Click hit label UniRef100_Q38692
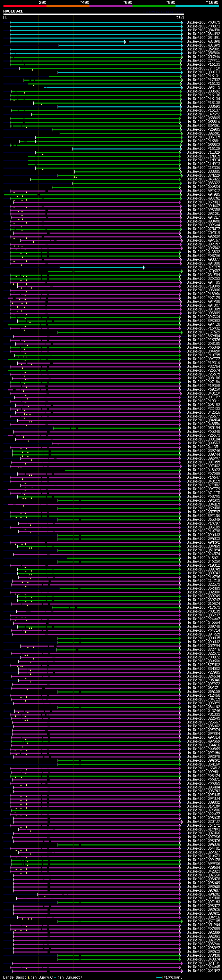222x980 pixels. [x=203, y=91]
